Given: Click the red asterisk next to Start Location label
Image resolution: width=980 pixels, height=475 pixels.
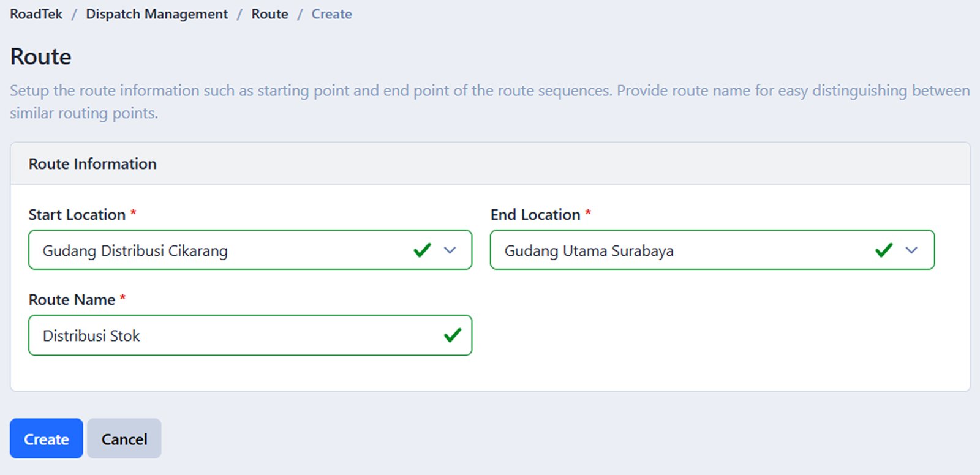Looking at the screenshot, I should [132, 214].
